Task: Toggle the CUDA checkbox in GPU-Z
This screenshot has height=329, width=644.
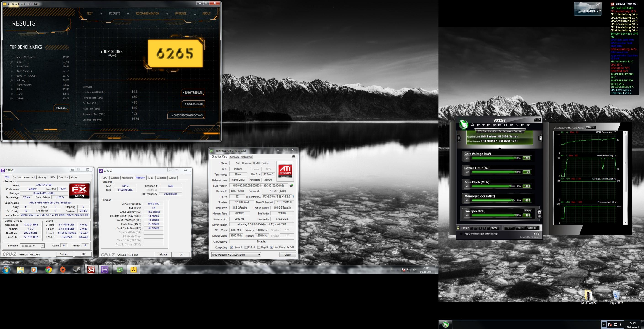Action: tap(246, 247)
